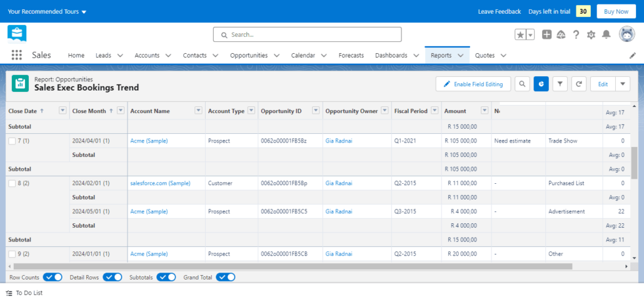Open the Guidance Center cloud icon

click(x=561, y=35)
